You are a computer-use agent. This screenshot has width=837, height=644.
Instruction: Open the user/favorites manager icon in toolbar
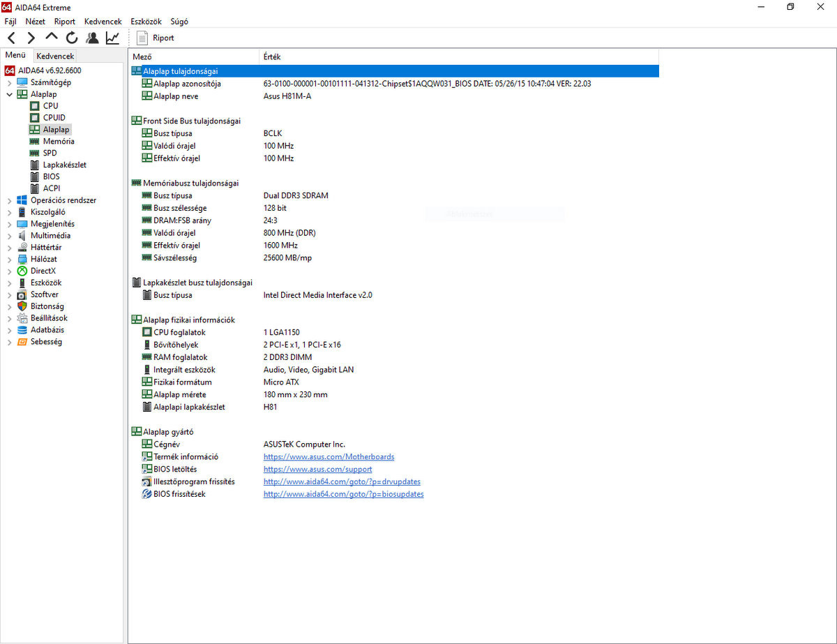tap(92, 38)
